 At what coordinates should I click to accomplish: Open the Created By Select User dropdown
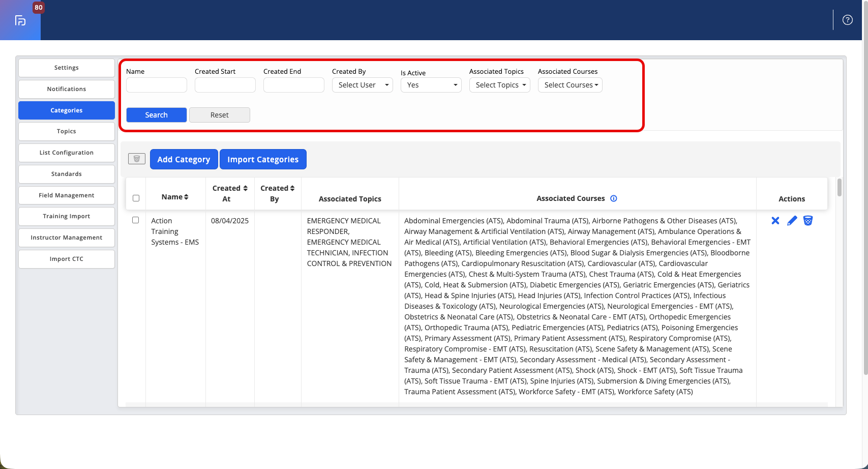tap(362, 85)
